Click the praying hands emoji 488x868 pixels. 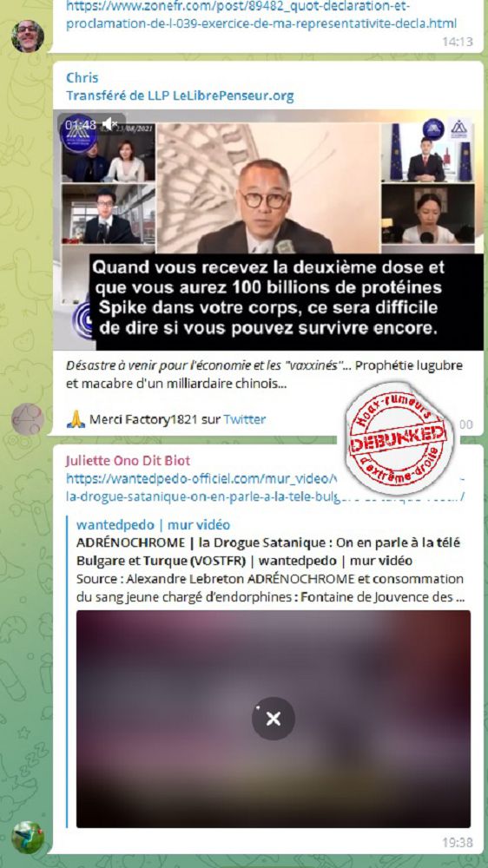76,419
